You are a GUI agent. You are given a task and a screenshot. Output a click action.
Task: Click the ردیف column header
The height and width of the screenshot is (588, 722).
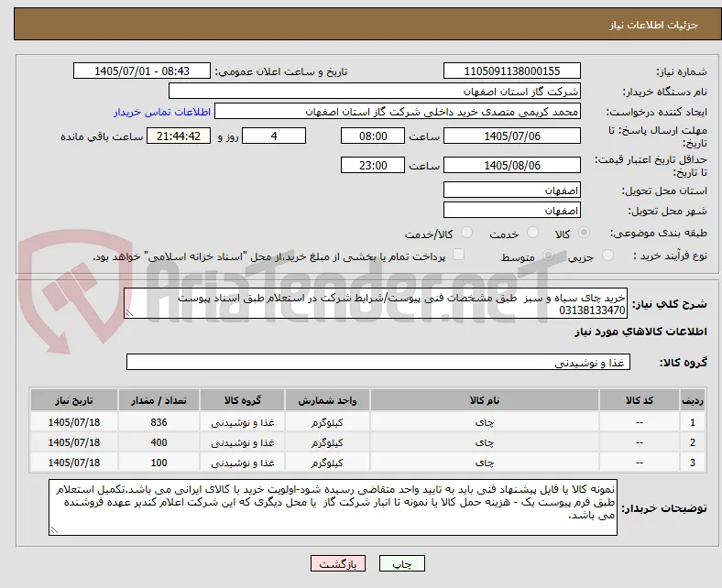coord(692,400)
